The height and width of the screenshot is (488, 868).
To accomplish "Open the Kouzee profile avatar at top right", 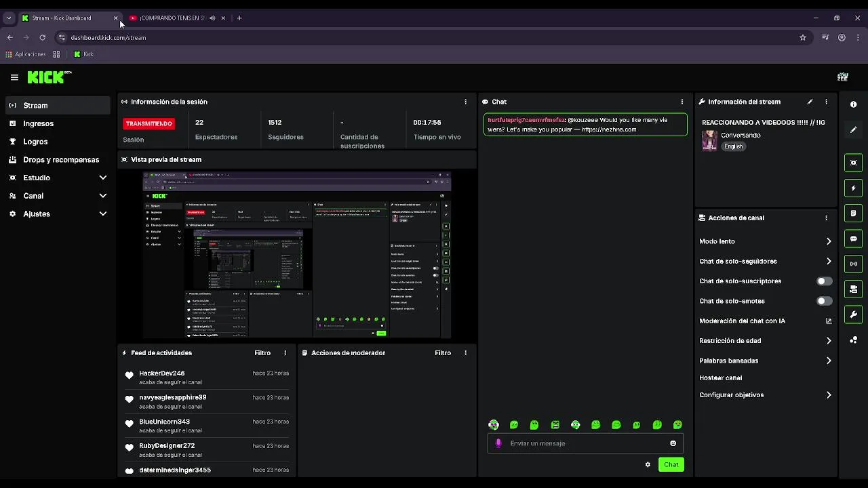I will point(843,77).
